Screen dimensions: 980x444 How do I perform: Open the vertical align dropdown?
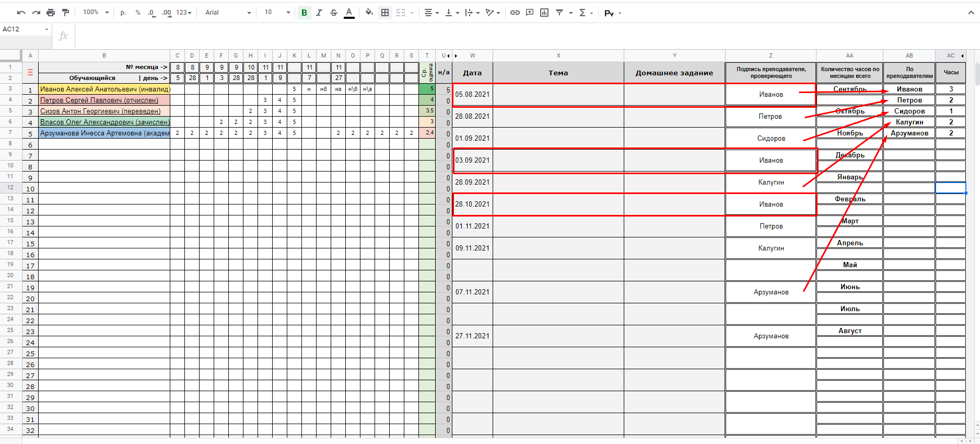click(452, 13)
